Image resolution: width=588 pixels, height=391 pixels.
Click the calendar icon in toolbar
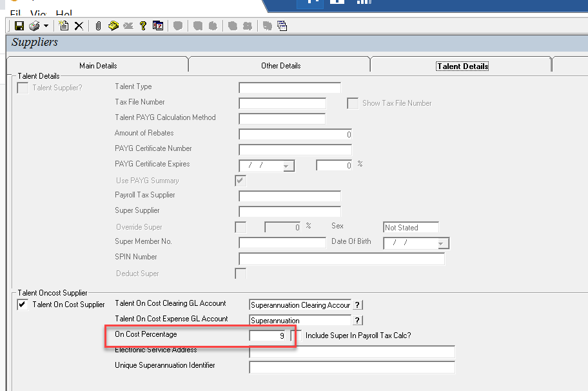click(158, 26)
